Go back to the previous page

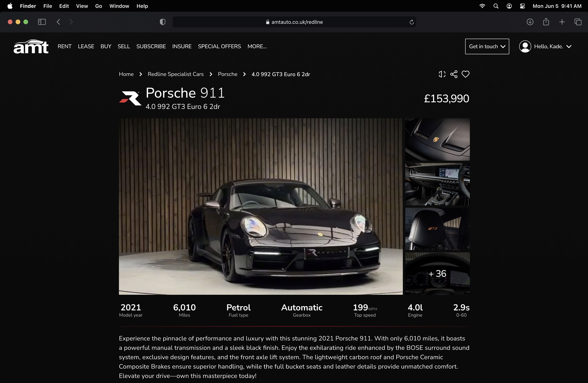58,22
